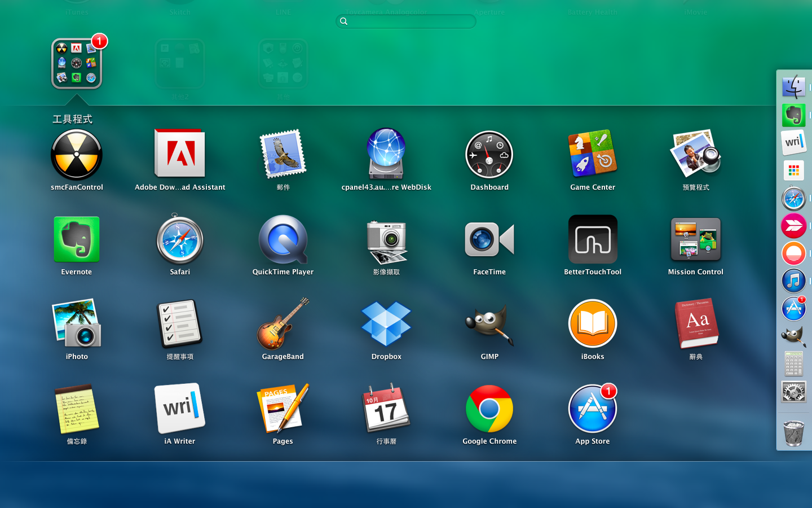Click the Launchpad search field
This screenshot has width=812, height=508.
click(x=406, y=21)
